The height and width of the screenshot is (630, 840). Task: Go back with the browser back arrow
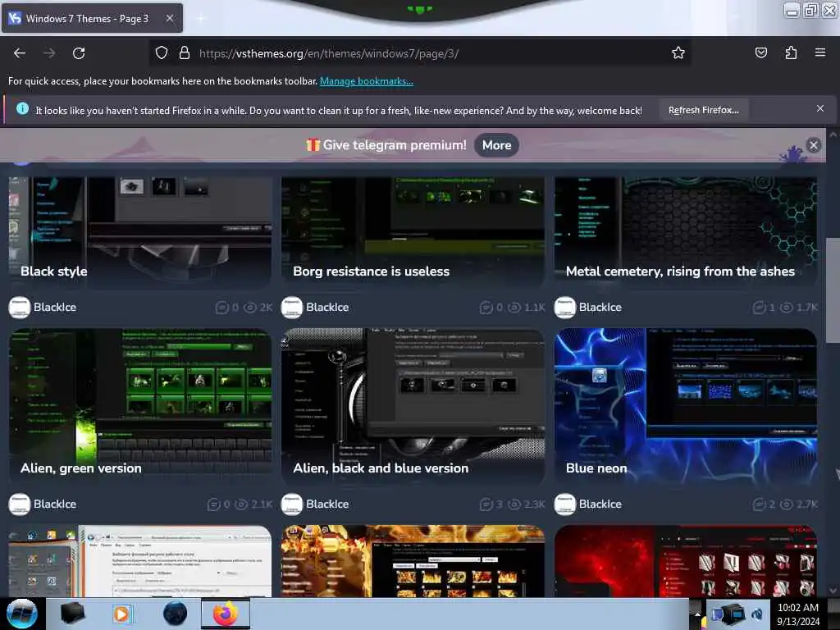(x=20, y=53)
